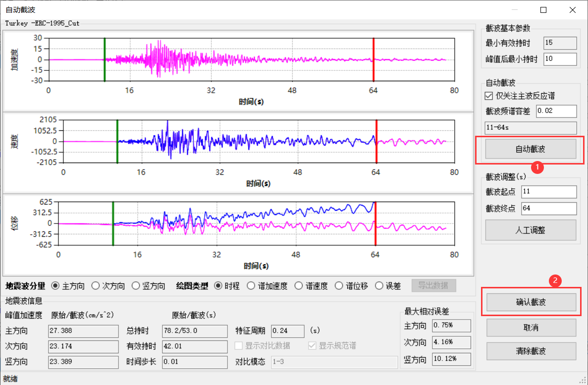Uncheck 仅关注主波反应谱 checkbox

point(489,96)
